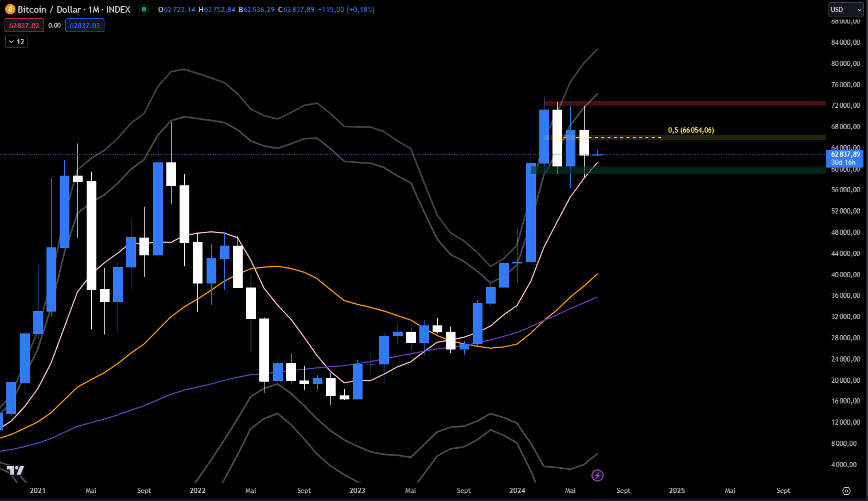Screen dimensions: 868x501
Task: Click the green data status dot
Action: 145,9
